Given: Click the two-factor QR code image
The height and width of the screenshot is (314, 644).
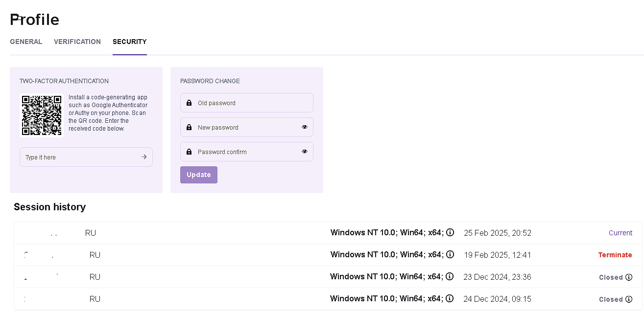Looking at the screenshot, I should point(42,115).
